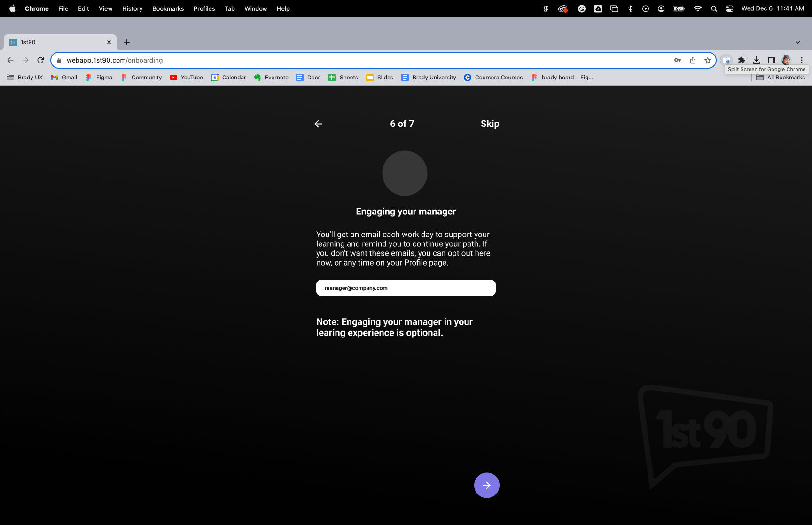Open the Window menu
Image resolution: width=812 pixels, height=525 pixels.
click(256, 8)
